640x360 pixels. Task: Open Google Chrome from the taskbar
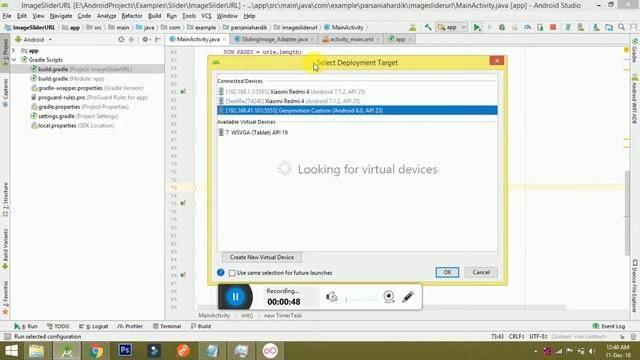(96, 350)
